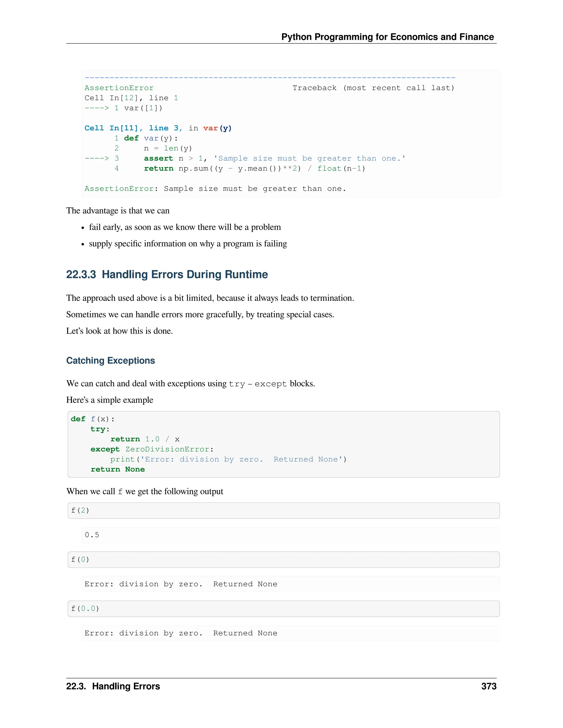The width and height of the screenshot is (563, 728).
Task: Click the sentence 'Let's look at how this is done.'
Action: (x=119, y=331)
